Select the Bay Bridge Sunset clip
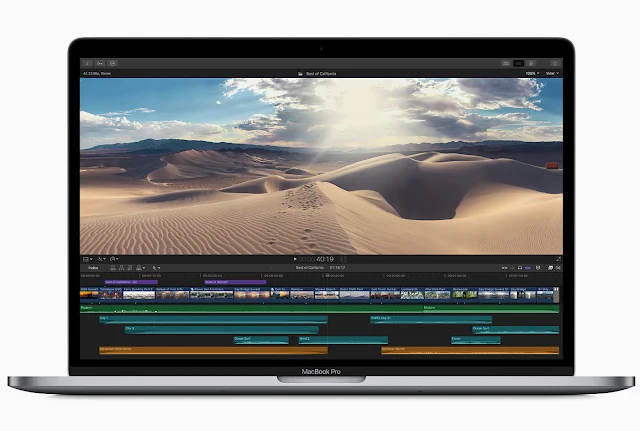Viewport: 640px width, 431px height. (x=252, y=293)
